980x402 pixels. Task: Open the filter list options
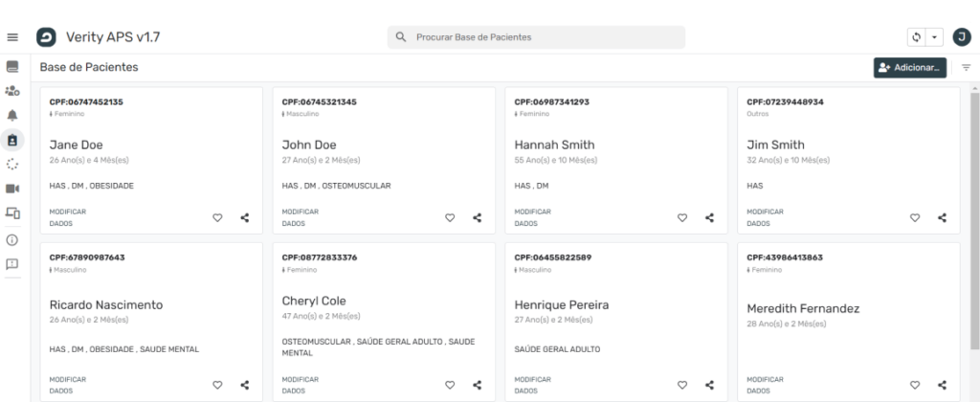[x=966, y=68]
